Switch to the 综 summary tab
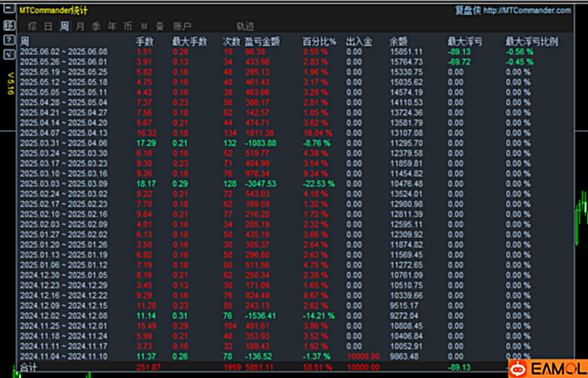The image size is (588, 378). point(32,26)
